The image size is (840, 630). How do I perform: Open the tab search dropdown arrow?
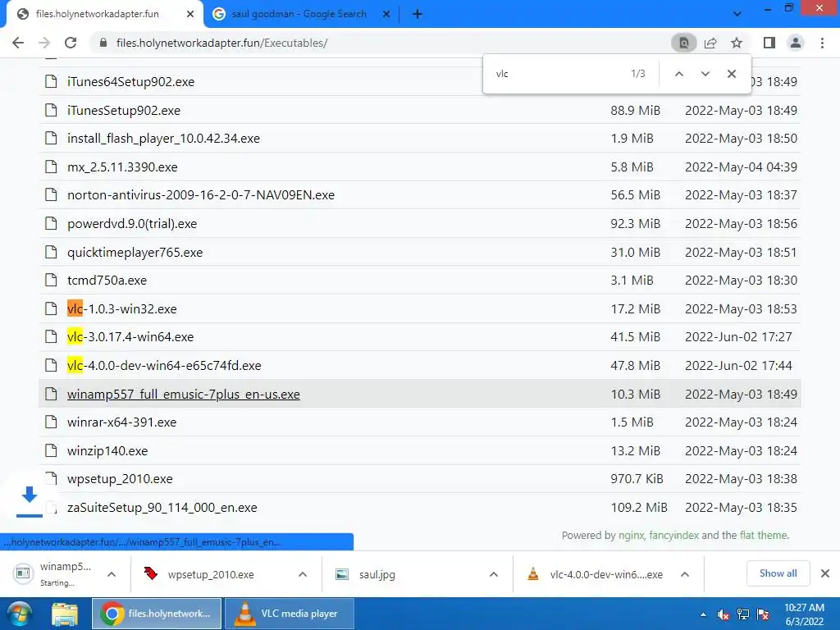[x=737, y=15]
